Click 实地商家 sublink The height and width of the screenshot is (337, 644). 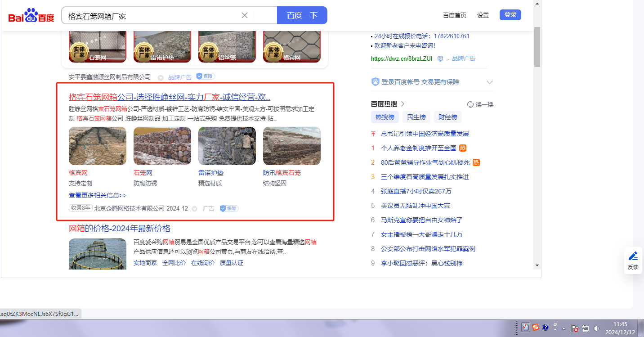click(x=145, y=263)
